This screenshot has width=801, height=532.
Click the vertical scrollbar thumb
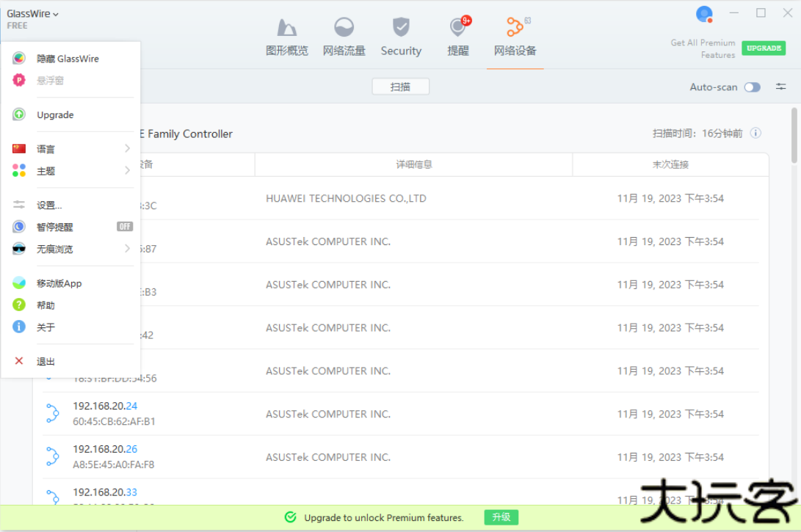click(794, 136)
